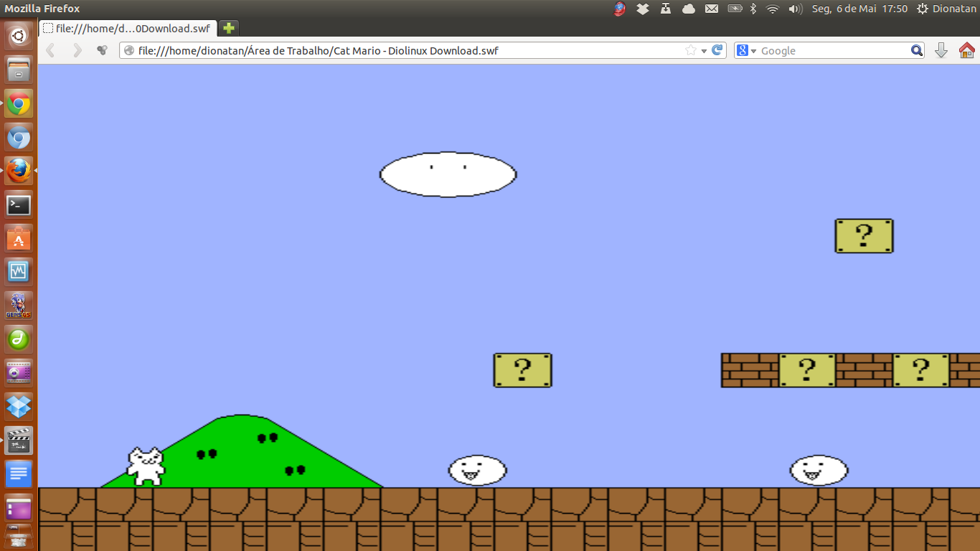Open the purple webcam application icon
The height and width of the screenshot is (551, 980).
point(19,373)
